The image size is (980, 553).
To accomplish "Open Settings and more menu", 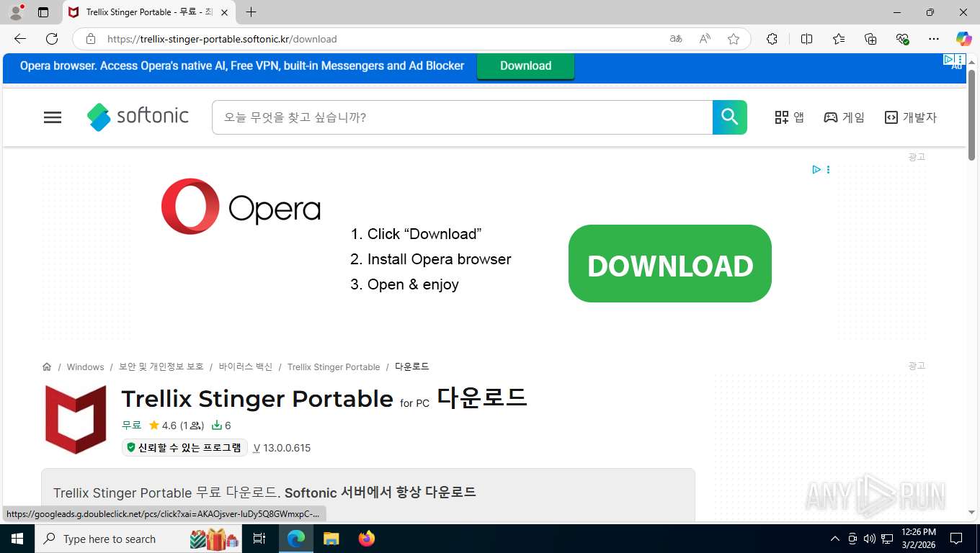I will click(x=934, y=39).
